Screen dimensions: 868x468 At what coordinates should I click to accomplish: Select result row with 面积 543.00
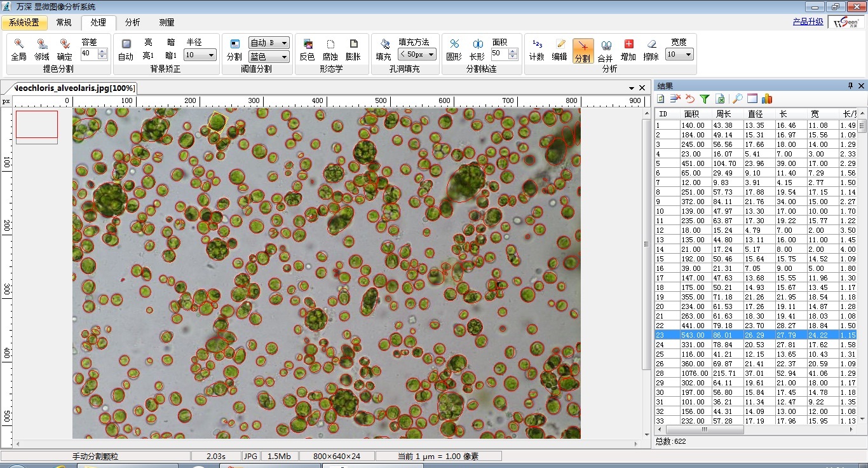[756, 335]
